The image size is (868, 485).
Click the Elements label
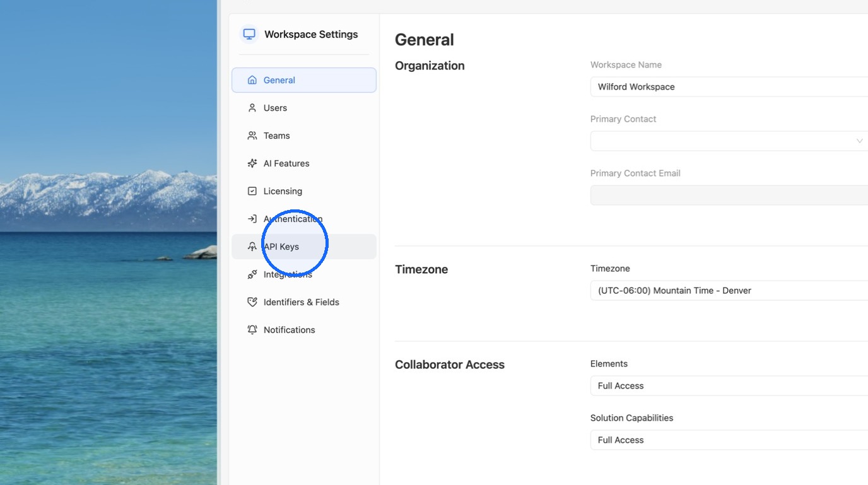coord(609,364)
